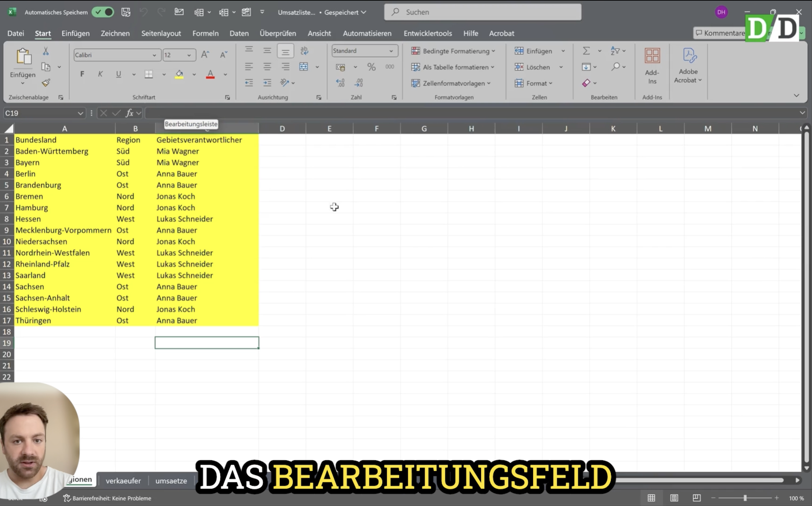Click the Merge and Center icon
The image size is (812, 506).
(304, 67)
